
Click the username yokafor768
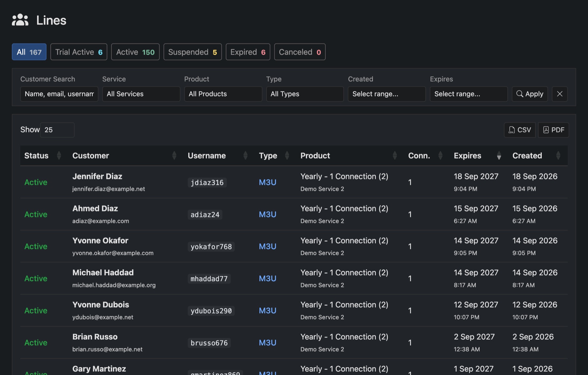[211, 246]
